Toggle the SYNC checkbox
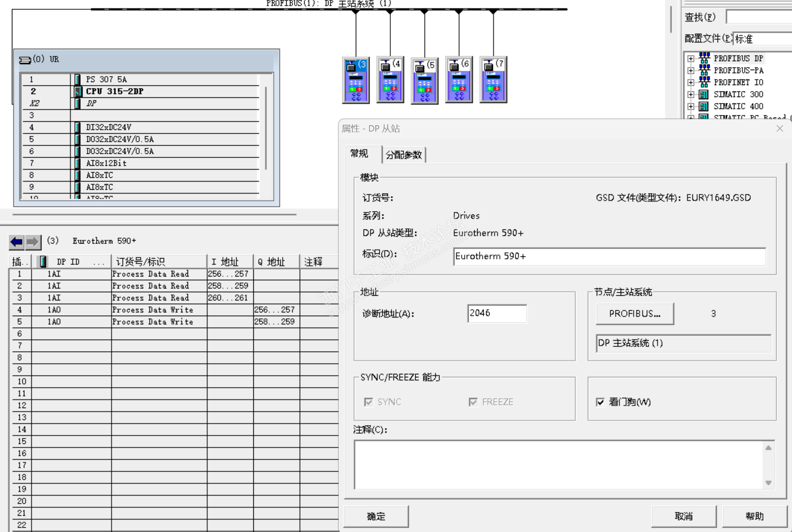Screen dimensions: 792x532 [x=368, y=402]
